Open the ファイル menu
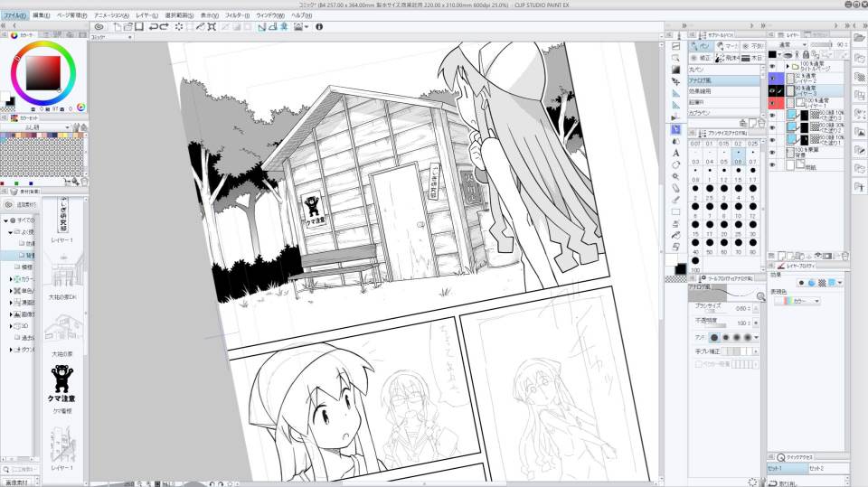This screenshot has height=487, width=868. point(14,15)
